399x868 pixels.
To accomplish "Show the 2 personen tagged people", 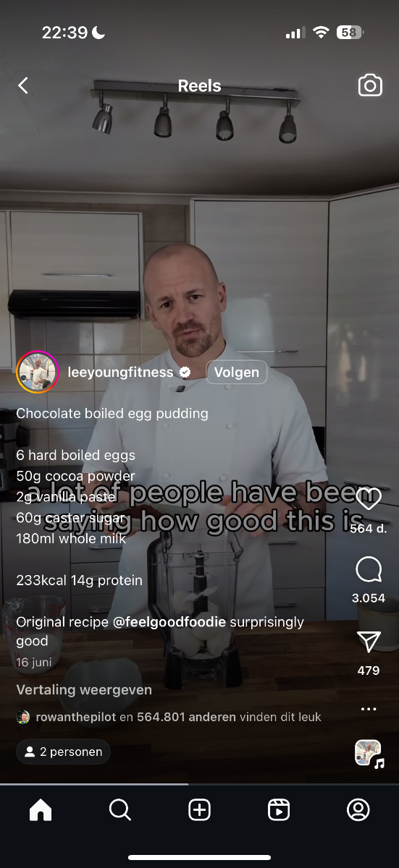I will point(63,752).
